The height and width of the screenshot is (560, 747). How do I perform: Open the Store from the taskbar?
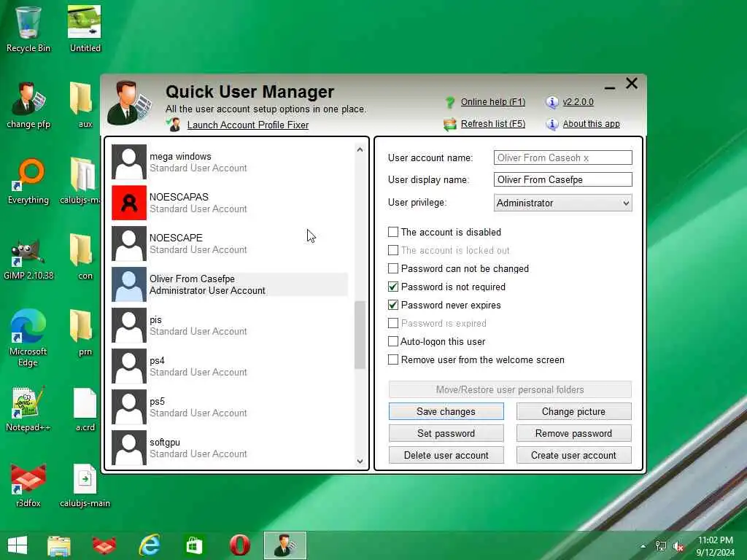194,545
